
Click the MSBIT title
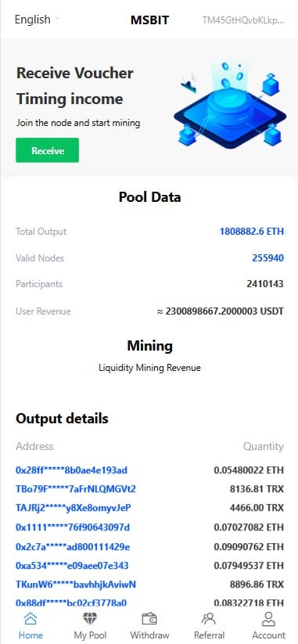click(x=149, y=20)
